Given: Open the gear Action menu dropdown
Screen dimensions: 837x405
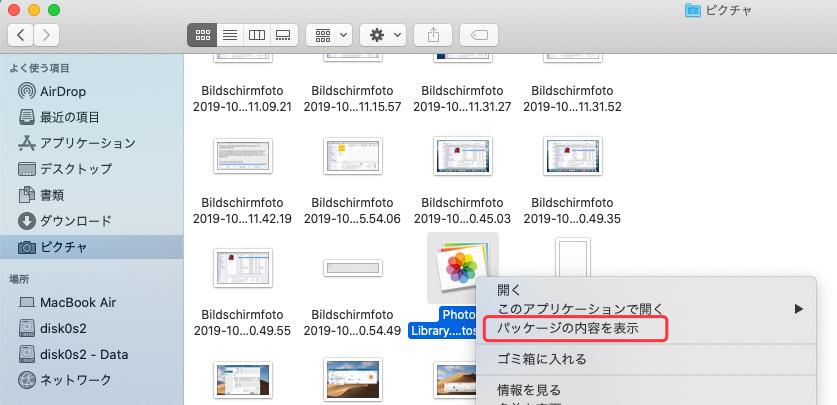Looking at the screenshot, I should 383,34.
